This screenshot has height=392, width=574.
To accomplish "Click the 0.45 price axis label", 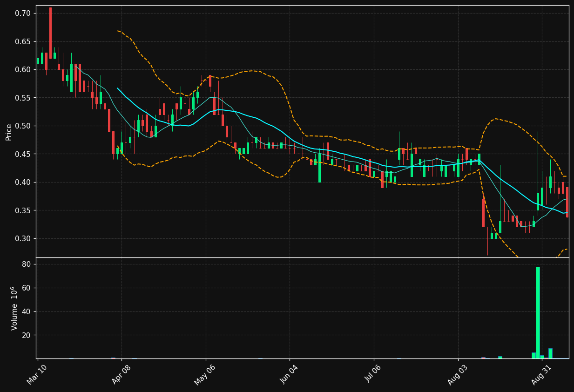I will pyautogui.click(x=22, y=154).
